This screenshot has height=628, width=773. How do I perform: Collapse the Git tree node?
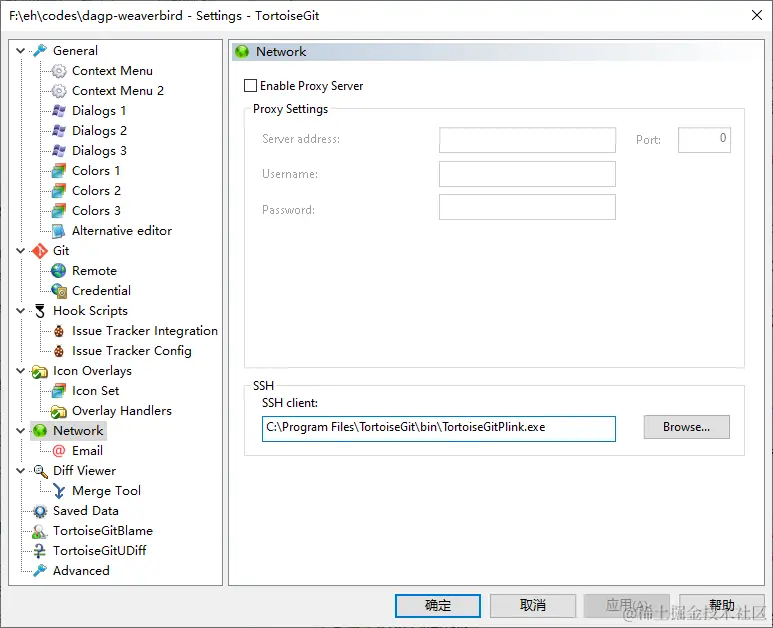coord(20,250)
